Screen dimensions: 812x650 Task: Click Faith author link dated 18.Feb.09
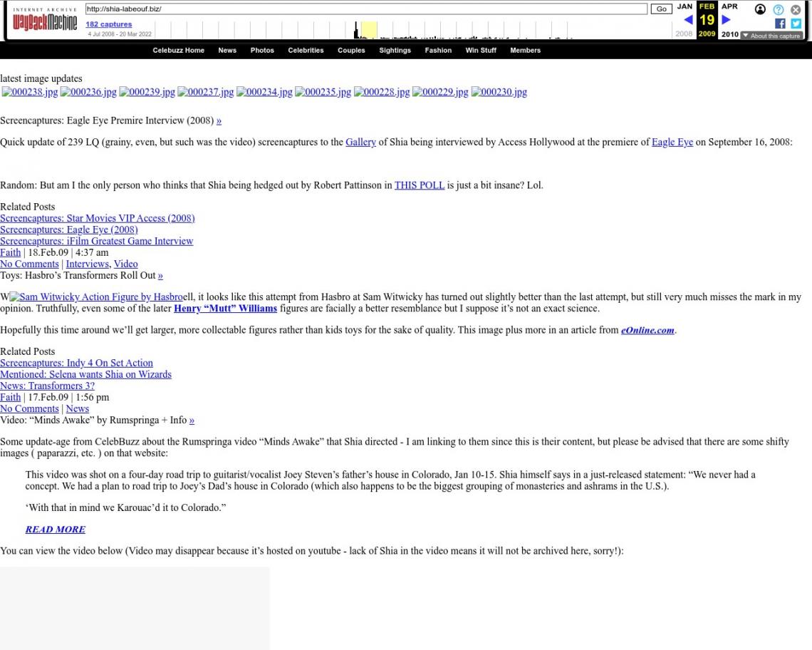pyautogui.click(x=11, y=252)
